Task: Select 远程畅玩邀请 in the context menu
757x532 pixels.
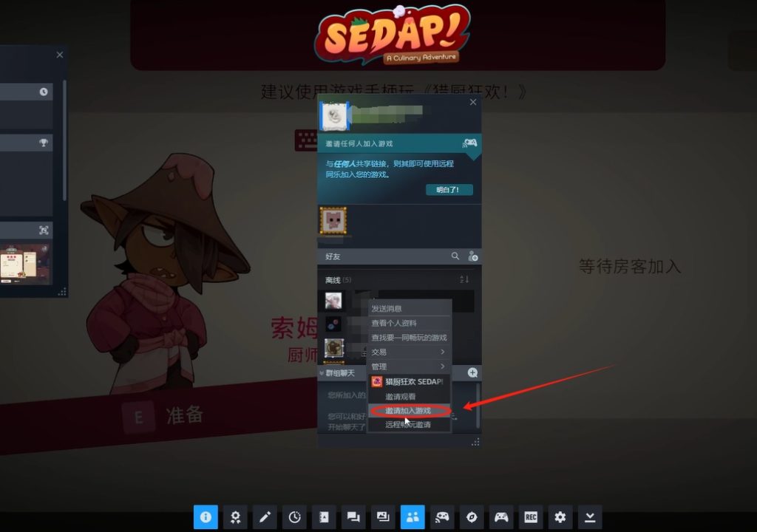Action: coord(410,424)
